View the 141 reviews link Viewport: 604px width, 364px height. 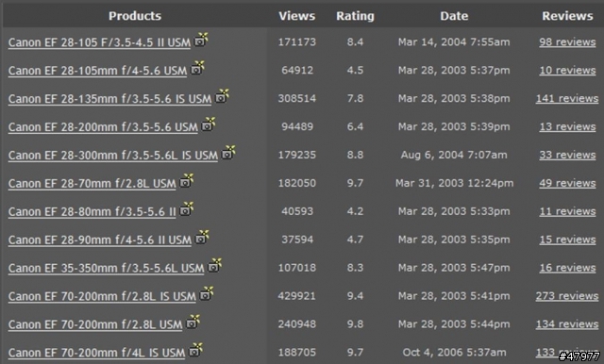coord(567,98)
